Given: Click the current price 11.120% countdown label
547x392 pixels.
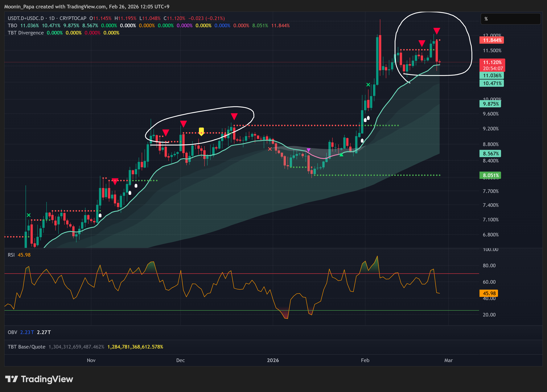Looking at the screenshot, I should tap(492, 65).
